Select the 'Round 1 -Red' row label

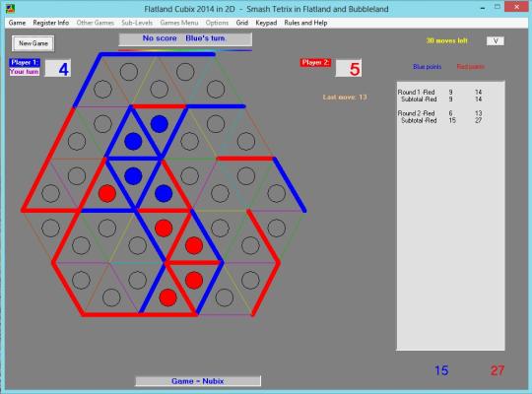pos(417,92)
